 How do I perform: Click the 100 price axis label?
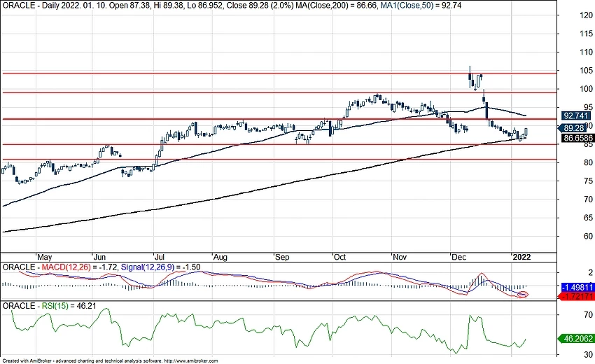[x=585, y=89]
